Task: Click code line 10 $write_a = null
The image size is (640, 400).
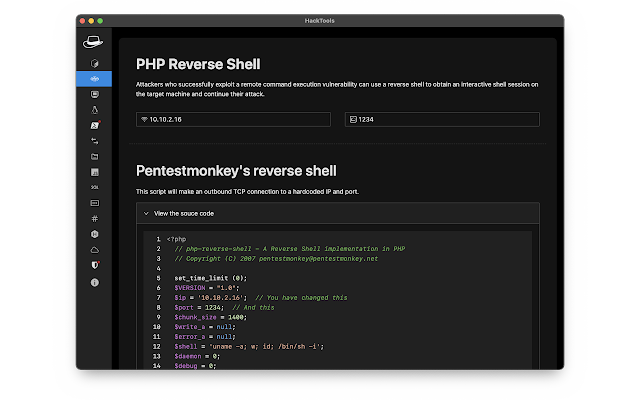Action: 205,327
